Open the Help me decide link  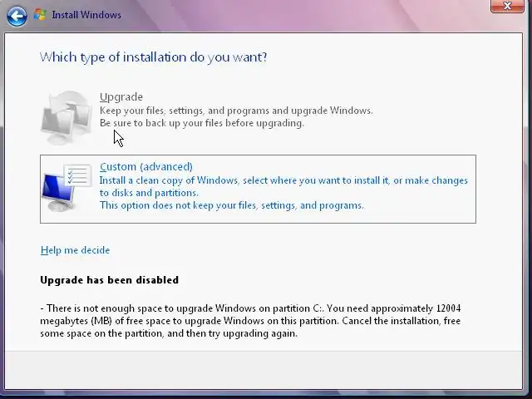75,250
